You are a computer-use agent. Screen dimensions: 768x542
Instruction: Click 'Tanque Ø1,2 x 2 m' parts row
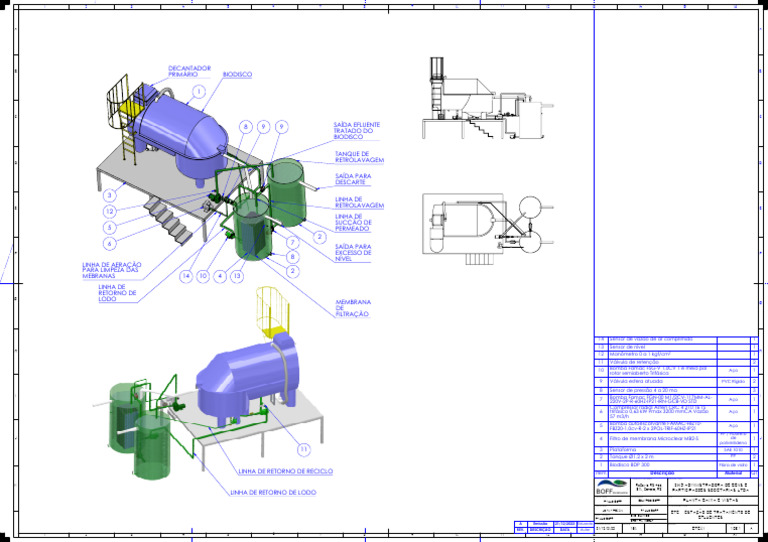coord(676,456)
